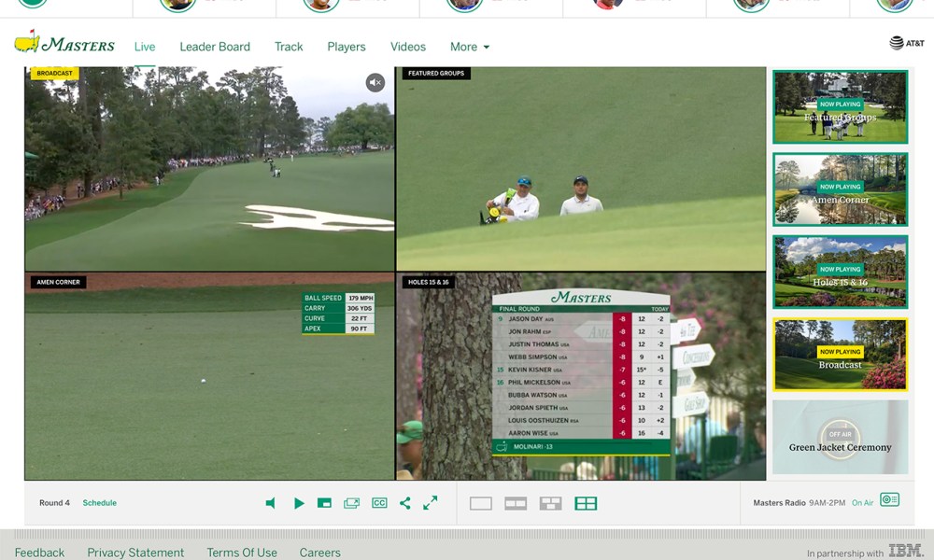Enter fullscreen with the expand arrows icon

click(x=430, y=503)
